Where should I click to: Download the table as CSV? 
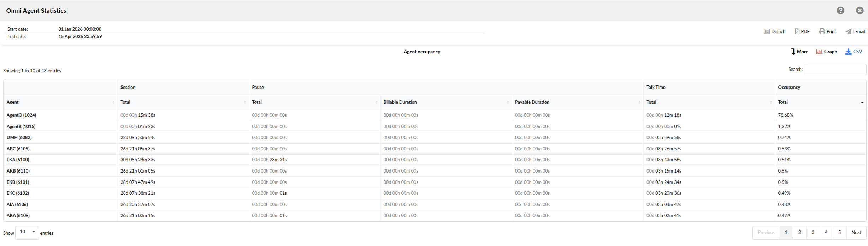click(854, 52)
